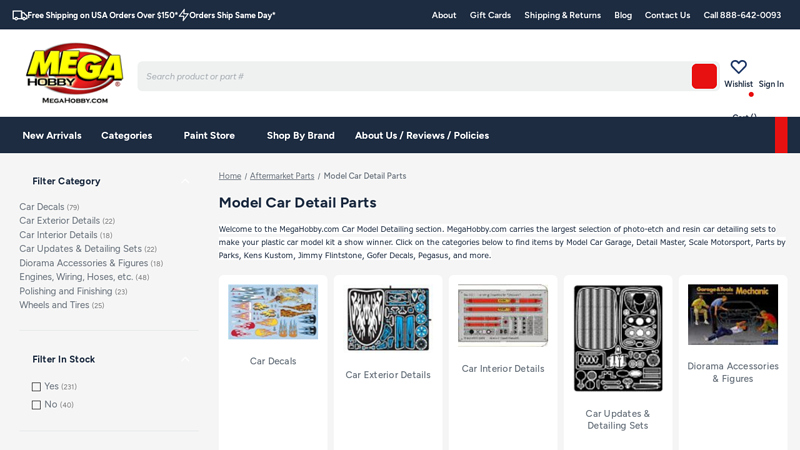Click the Sign In link
The width and height of the screenshot is (800, 450).
(771, 84)
